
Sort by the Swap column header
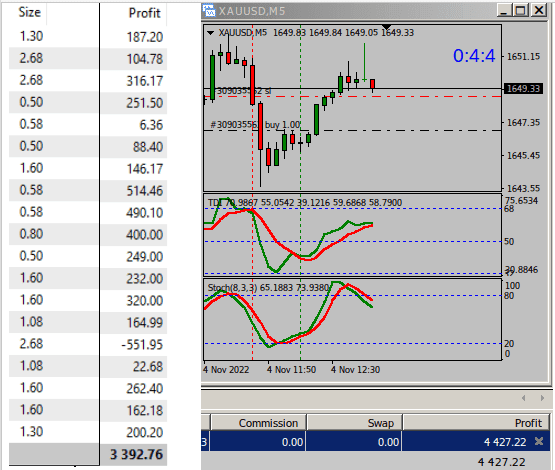coord(354,423)
